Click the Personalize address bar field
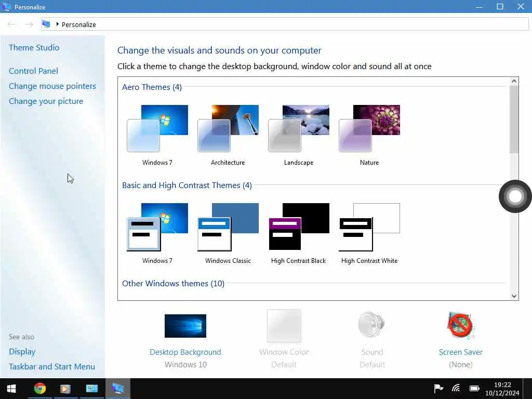 click(285, 24)
